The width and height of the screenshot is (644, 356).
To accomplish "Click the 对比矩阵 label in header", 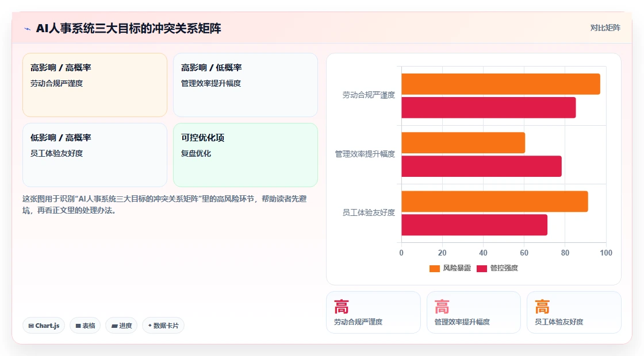I will coord(605,28).
